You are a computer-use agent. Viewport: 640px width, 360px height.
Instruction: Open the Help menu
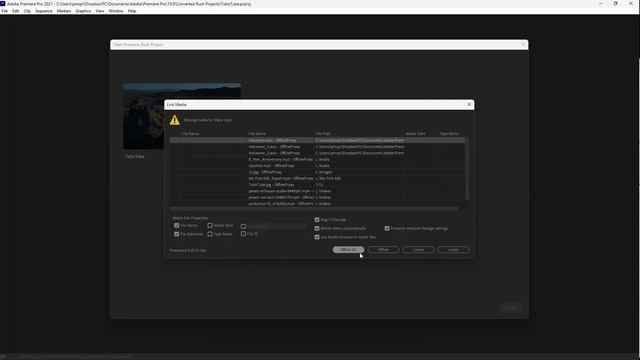click(x=132, y=11)
